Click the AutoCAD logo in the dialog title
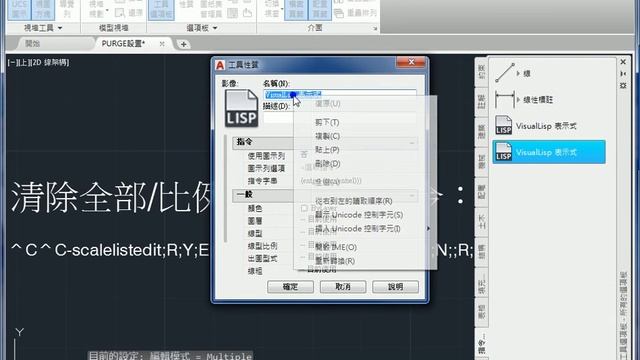640x360 pixels. click(220, 65)
